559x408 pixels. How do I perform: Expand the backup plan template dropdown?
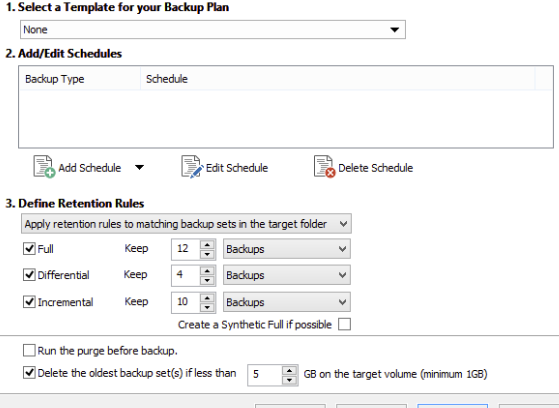[x=213, y=30]
